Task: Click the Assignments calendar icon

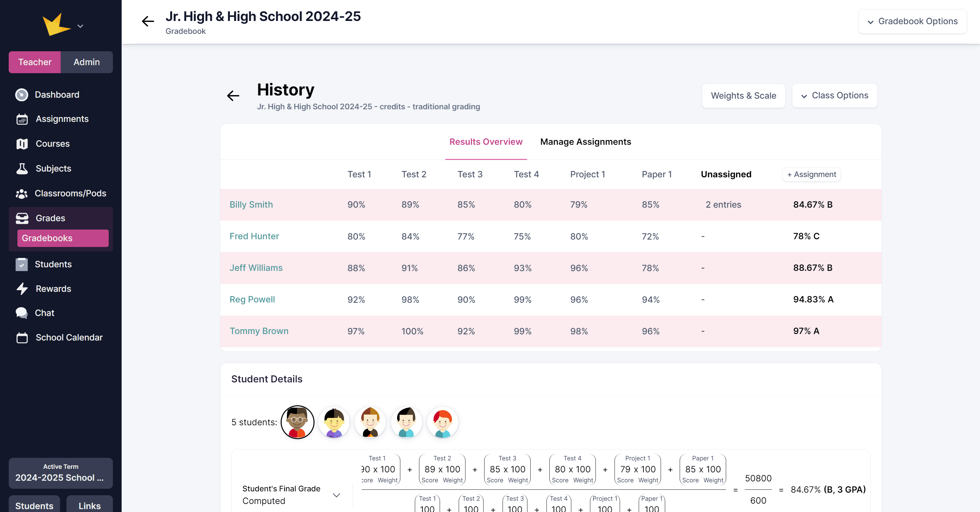Action: 22,119
